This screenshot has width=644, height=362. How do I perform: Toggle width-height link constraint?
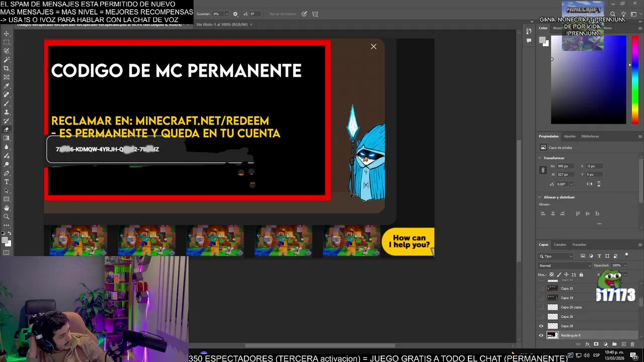(x=543, y=170)
